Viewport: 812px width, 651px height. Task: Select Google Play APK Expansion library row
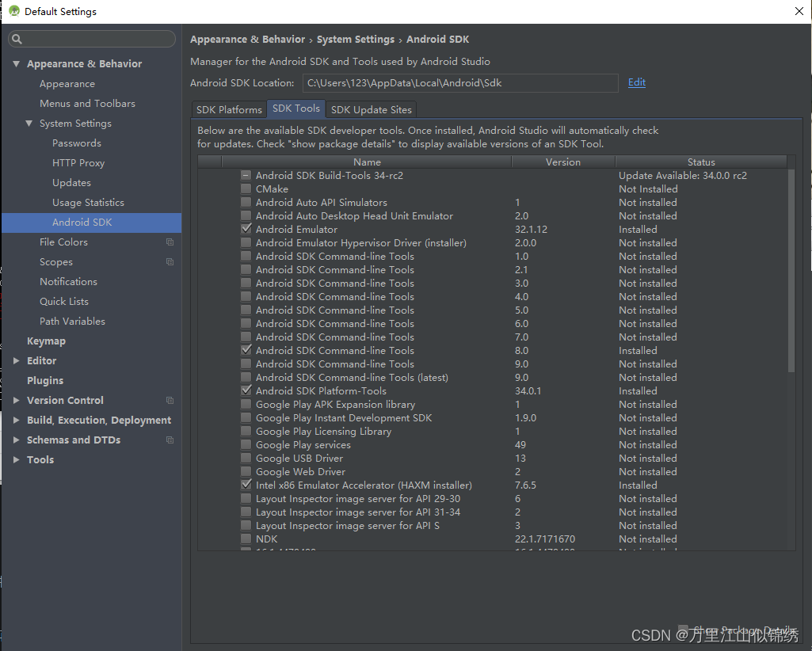(492, 404)
